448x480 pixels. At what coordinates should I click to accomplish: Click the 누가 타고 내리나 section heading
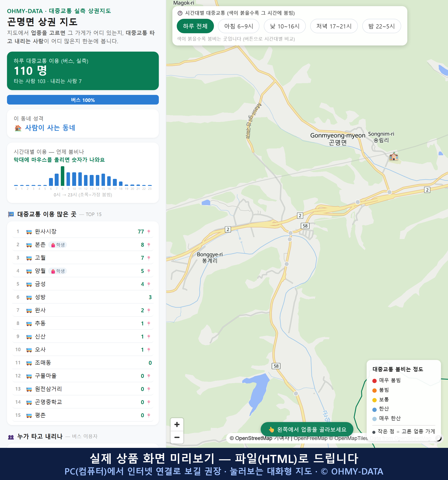pos(40,436)
